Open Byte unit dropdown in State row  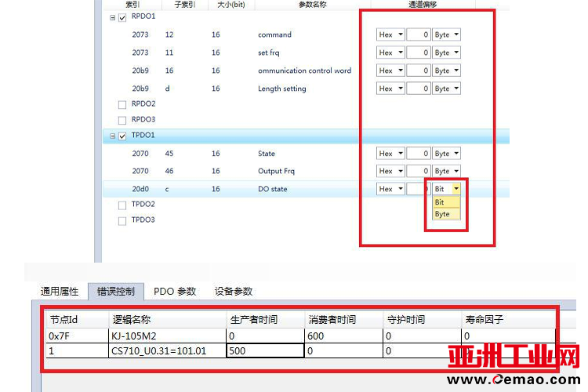pyautogui.click(x=446, y=154)
